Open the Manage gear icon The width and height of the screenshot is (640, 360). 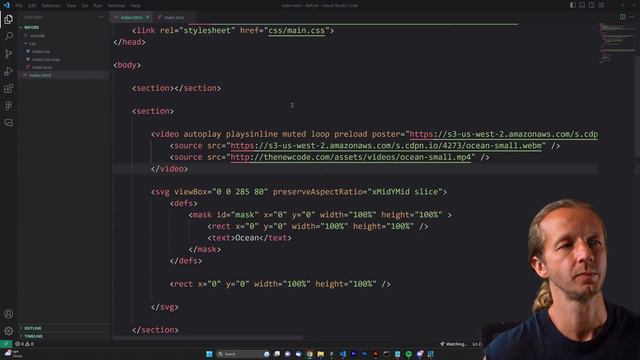point(9,331)
